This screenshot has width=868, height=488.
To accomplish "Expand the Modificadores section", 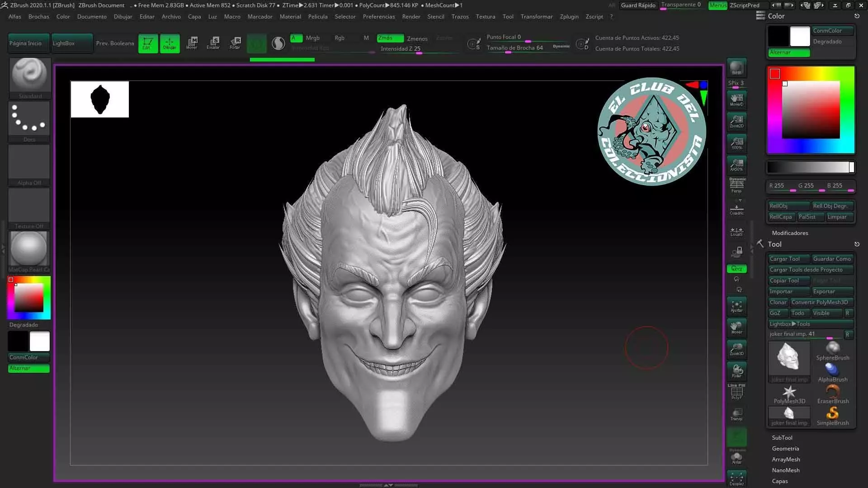I will coord(790,233).
